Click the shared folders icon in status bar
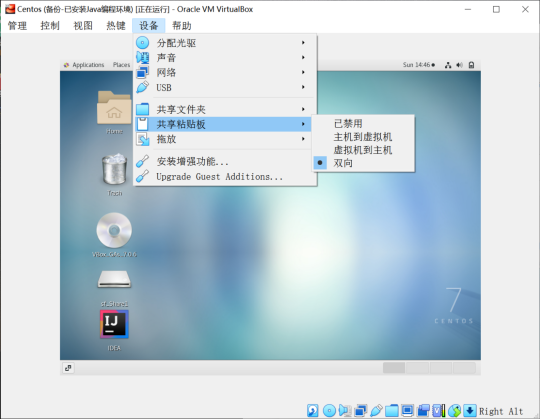 tap(392, 410)
